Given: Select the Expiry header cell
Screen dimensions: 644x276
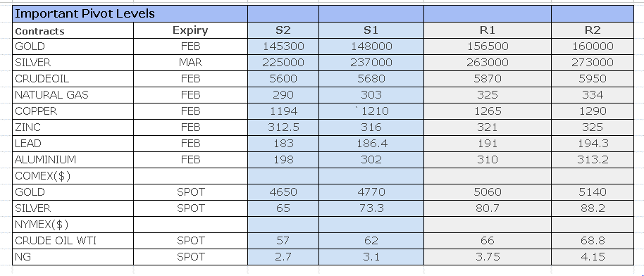Looking at the screenshot, I should 190,30.
